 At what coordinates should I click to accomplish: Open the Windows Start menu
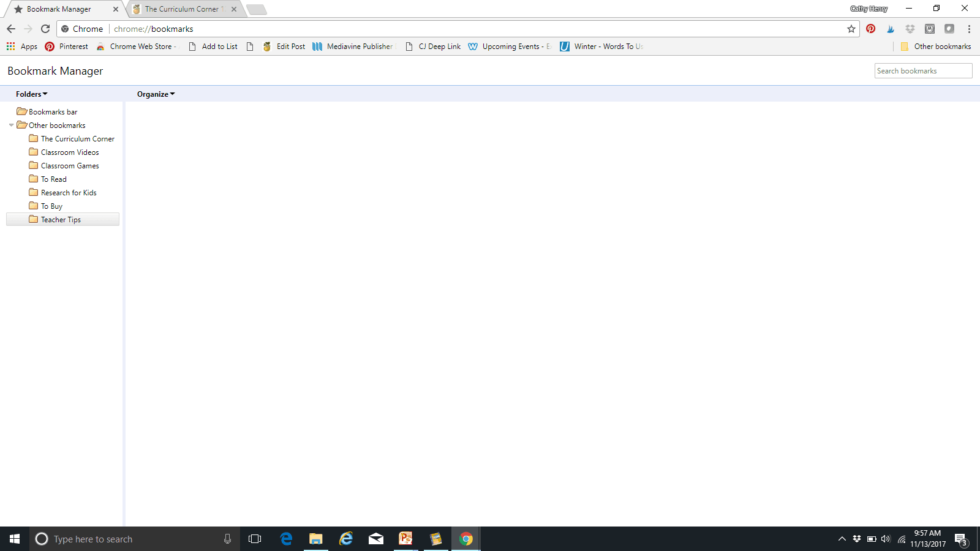pyautogui.click(x=15, y=539)
